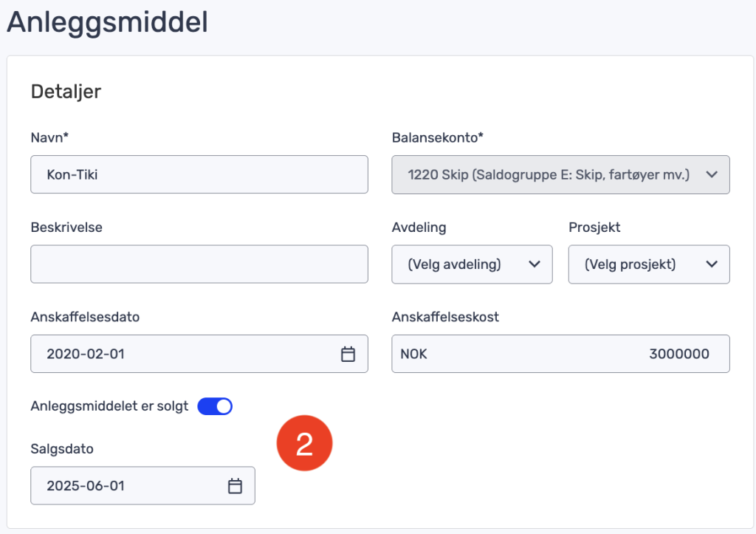The image size is (756, 534).
Task: Open the Salgsdato calendar picker icon
Action: (235, 486)
